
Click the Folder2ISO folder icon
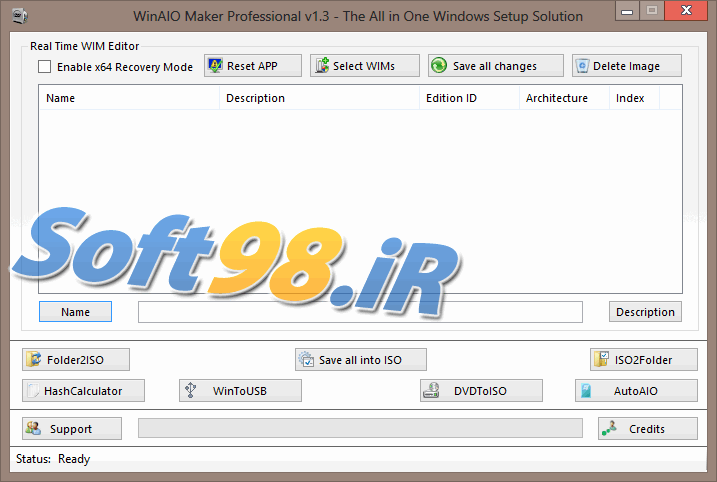(33, 359)
